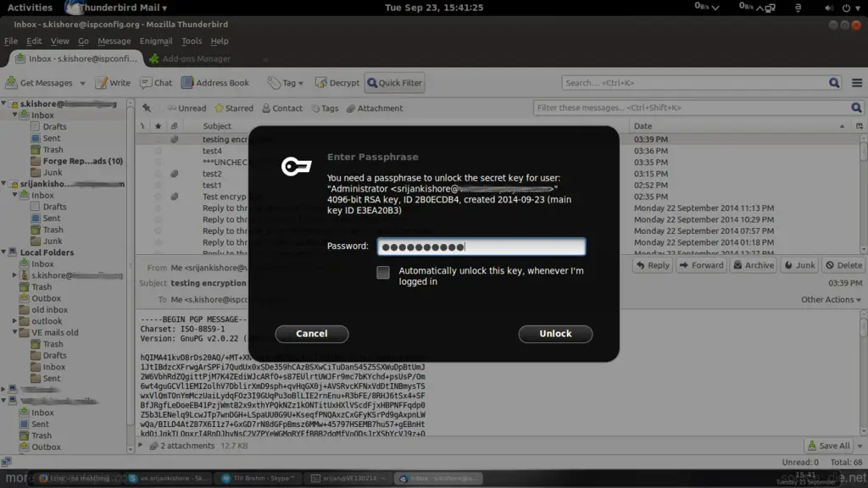Toggle the Contact quick filter
The height and width of the screenshot is (488, 868).
coord(282,108)
